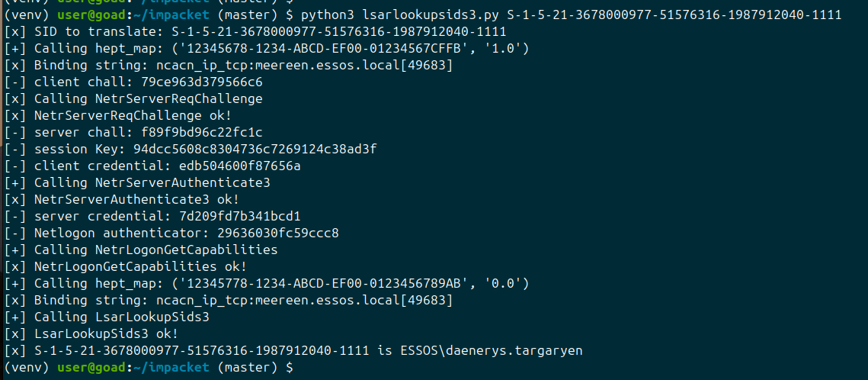Click the 'SID to translate' output line
This screenshot has width=868, height=380.
point(255,31)
